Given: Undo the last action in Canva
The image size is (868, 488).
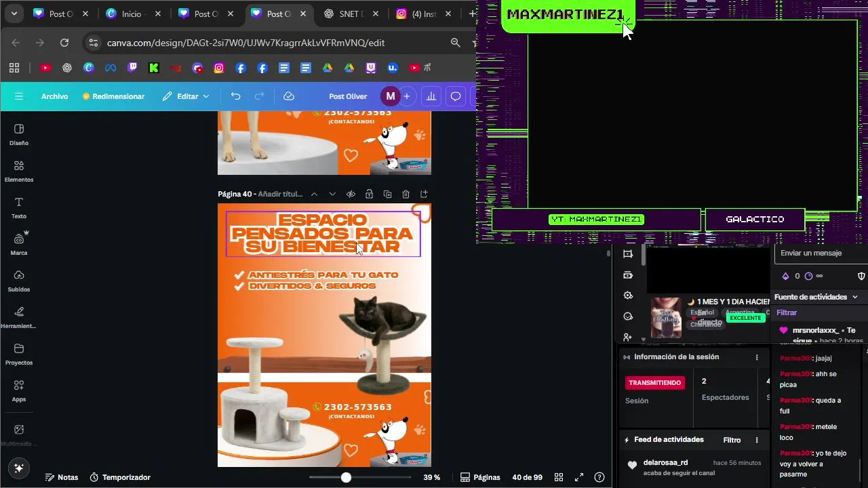Looking at the screenshot, I should [235, 96].
